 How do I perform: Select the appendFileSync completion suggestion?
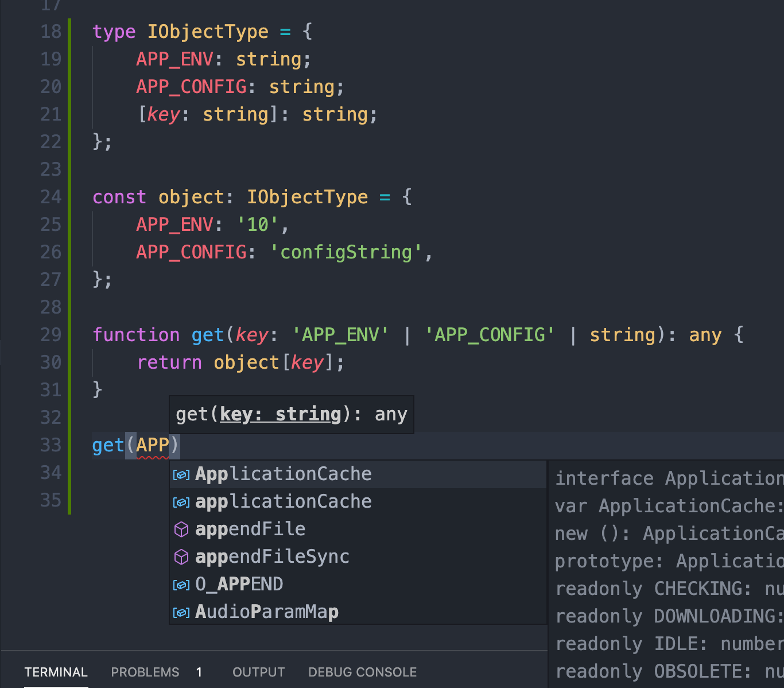pos(272,556)
